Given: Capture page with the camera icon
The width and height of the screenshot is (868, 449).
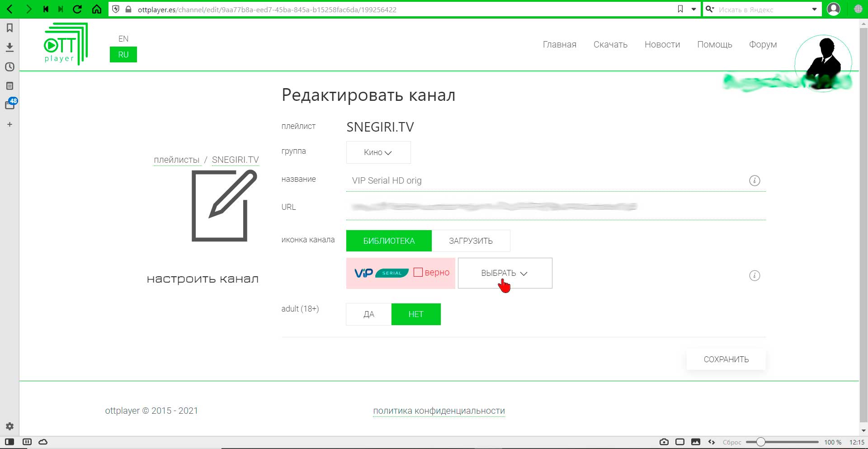Looking at the screenshot, I should tap(664, 442).
